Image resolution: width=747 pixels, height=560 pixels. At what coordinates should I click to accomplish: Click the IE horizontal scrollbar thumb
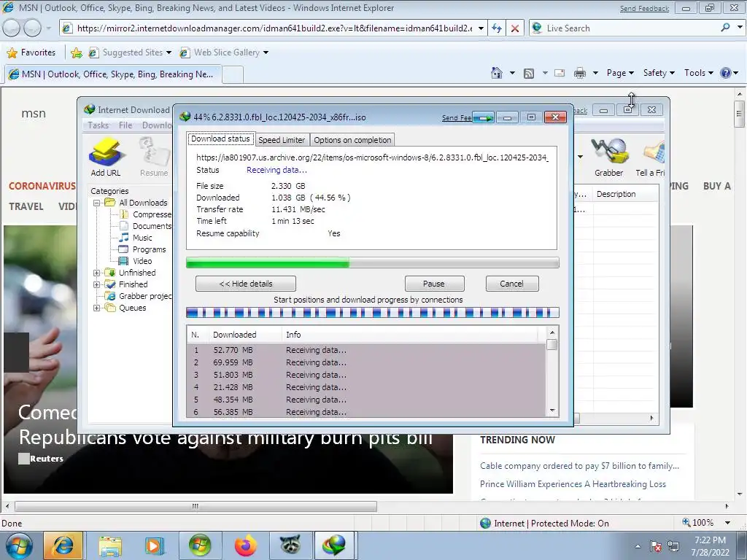click(x=196, y=506)
